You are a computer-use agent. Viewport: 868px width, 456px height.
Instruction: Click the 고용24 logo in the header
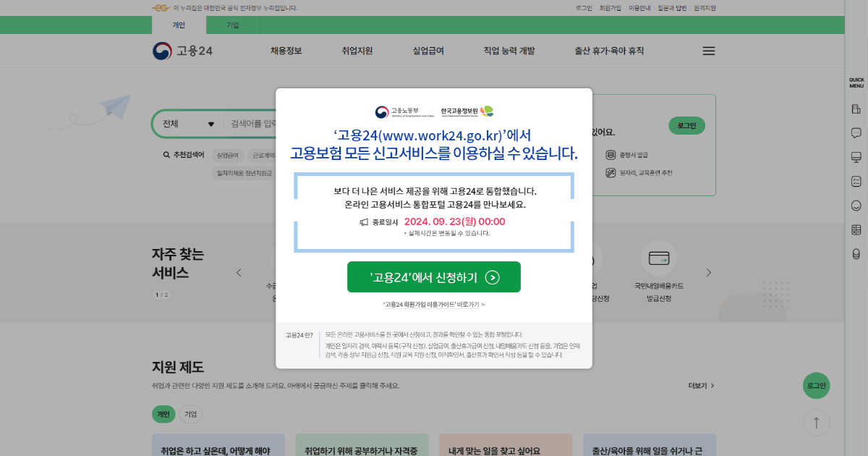point(182,51)
